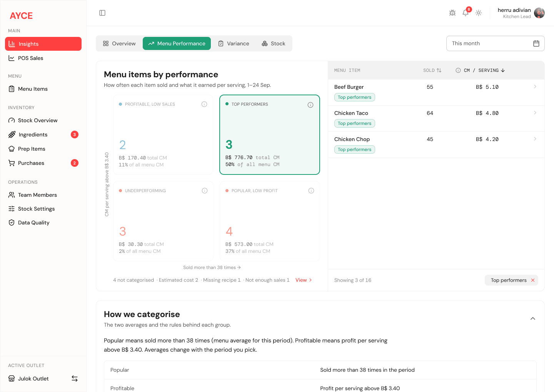Select Julok Outlet active outlet
This screenshot has width=554, height=392.
pos(33,379)
